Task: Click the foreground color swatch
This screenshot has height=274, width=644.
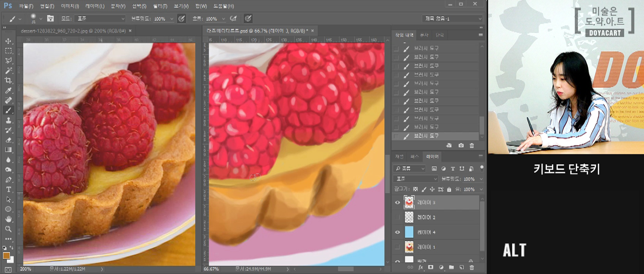Action: pyautogui.click(x=7, y=256)
